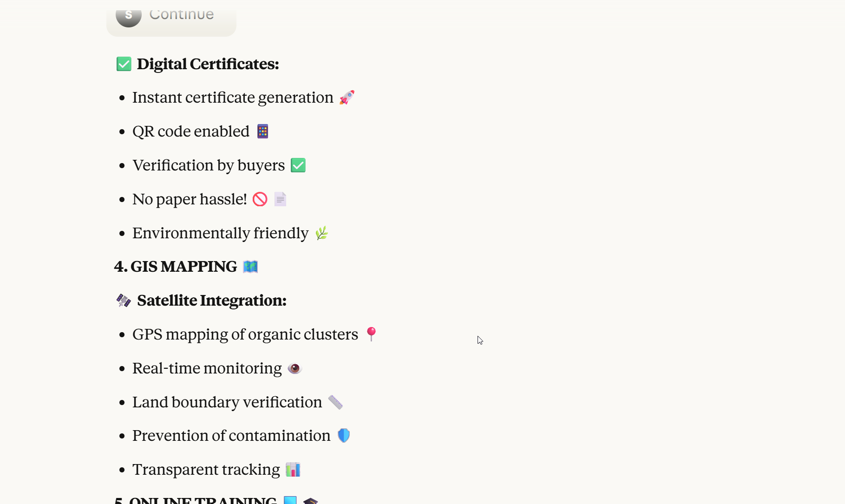Click the blue shield emoji
Screen dimensions: 845x504
[344, 436]
